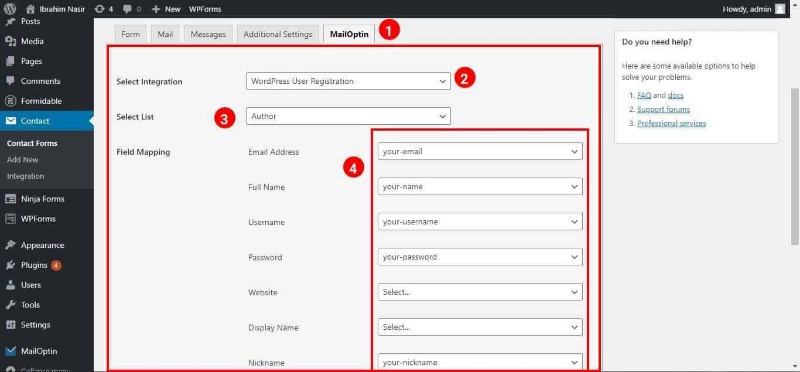The height and width of the screenshot is (372, 800).
Task: Open the Add New submenu item
Action: coord(23,160)
